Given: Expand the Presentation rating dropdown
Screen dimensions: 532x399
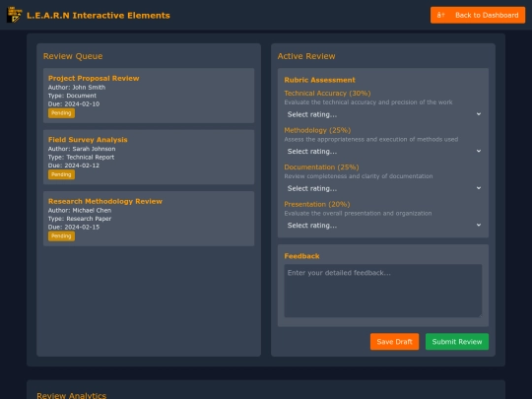Looking at the screenshot, I should coord(383,226).
